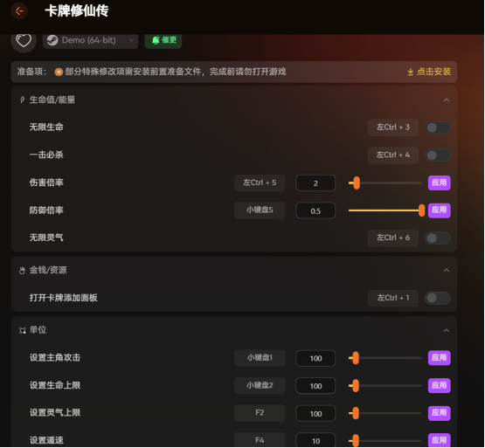Focus the 设置遁速 value field showing 10

tap(315, 441)
